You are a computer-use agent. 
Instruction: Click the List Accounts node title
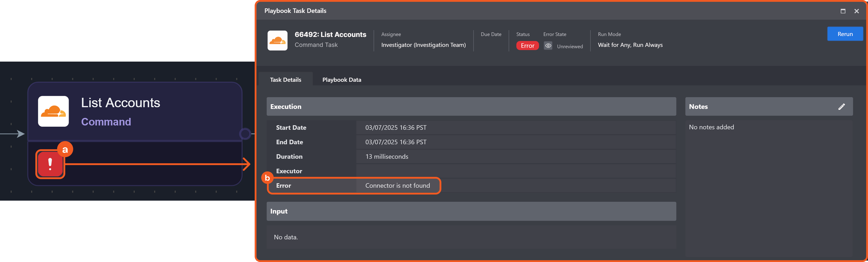tap(120, 103)
